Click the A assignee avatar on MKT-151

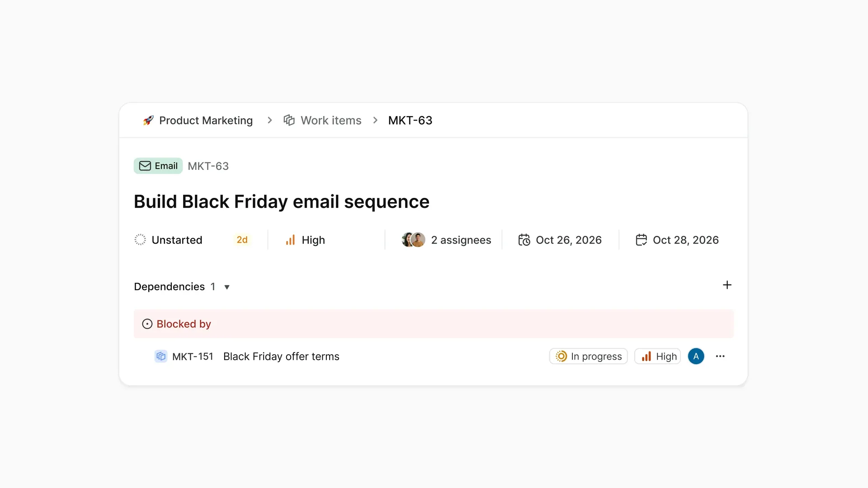[696, 356]
